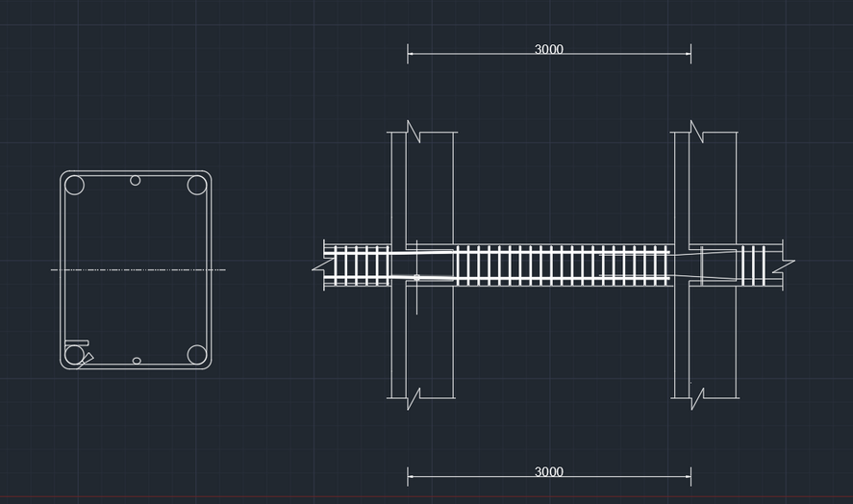853x504 pixels.
Task: Pick the top-left corner rebar circle in section
Action: [74, 185]
